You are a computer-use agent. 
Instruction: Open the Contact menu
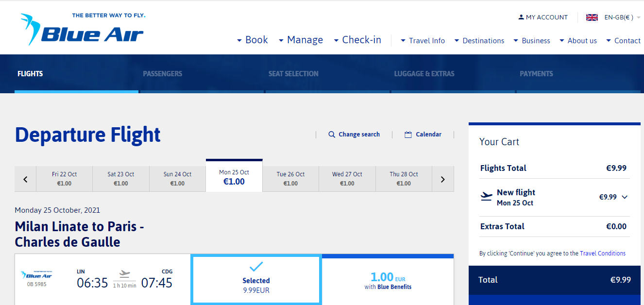(x=623, y=41)
